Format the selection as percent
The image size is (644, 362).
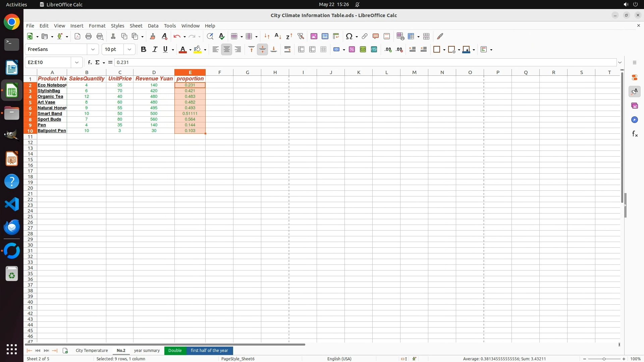[352, 50]
